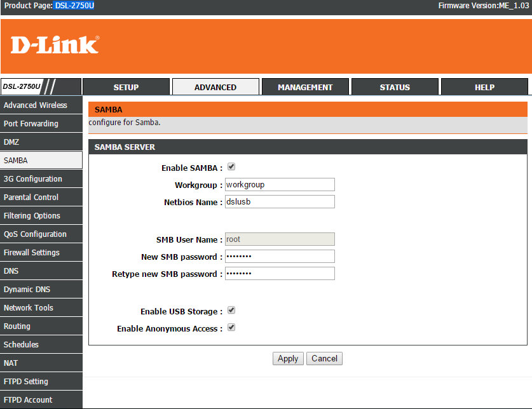Image resolution: width=532 pixels, height=409 pixels.
Task: Open Schedules page
Action: 41,344
